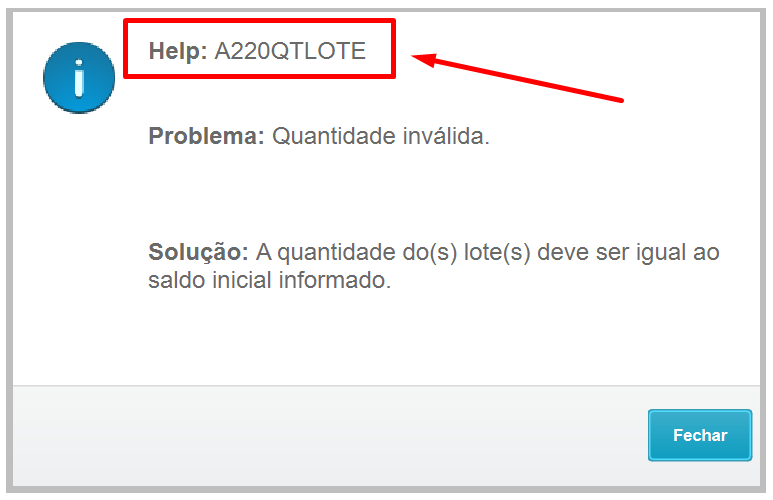The height and width of the screenshot is (500, 773).
Task: Click the bold Help: label
Action: pos(178,51)
